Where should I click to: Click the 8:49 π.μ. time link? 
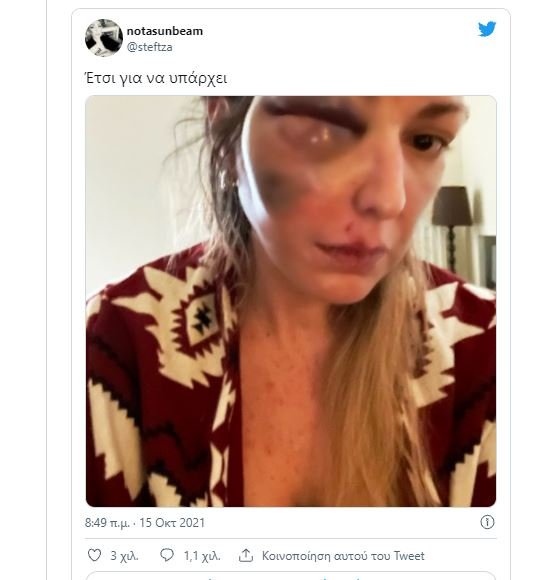107,523
